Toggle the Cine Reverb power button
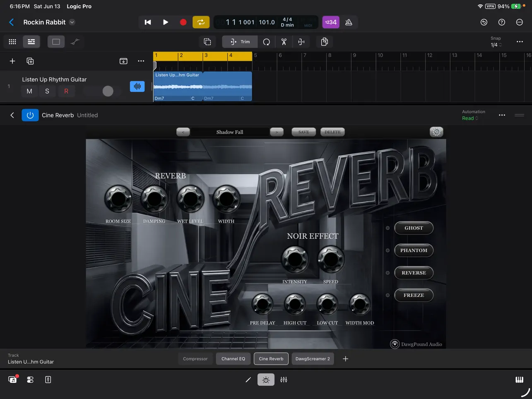The height and width of the screenshot is (399, 532). coord(30,115)
